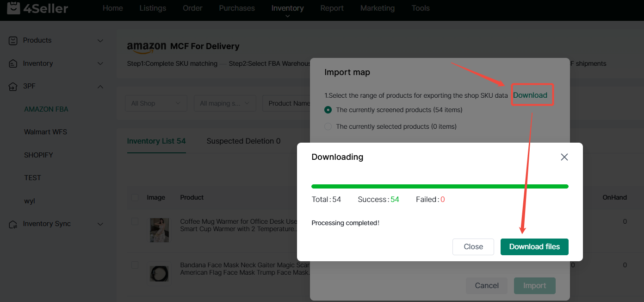The image size is (644, 302).
Task: Select the currently selected products radio option
Action: [328, 127]
